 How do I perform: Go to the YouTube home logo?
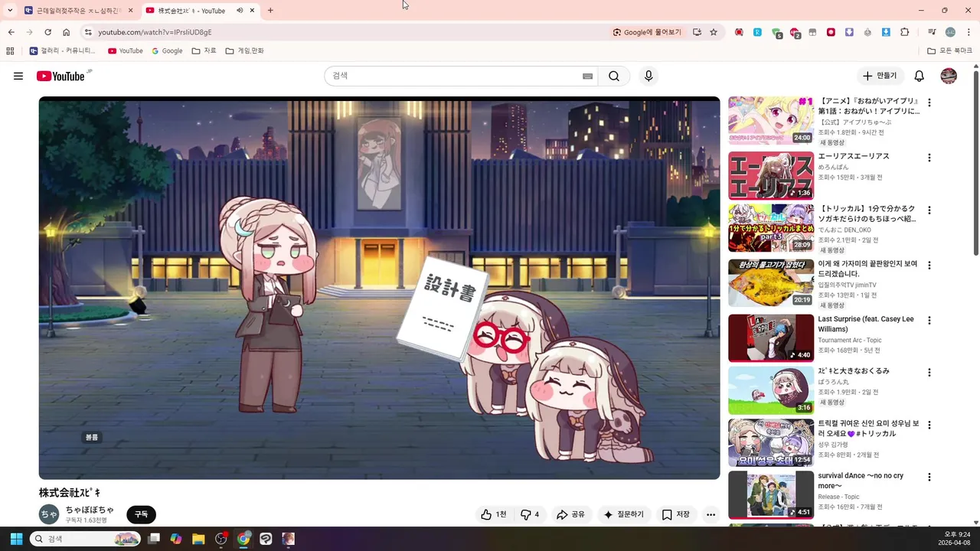(60, 76)
